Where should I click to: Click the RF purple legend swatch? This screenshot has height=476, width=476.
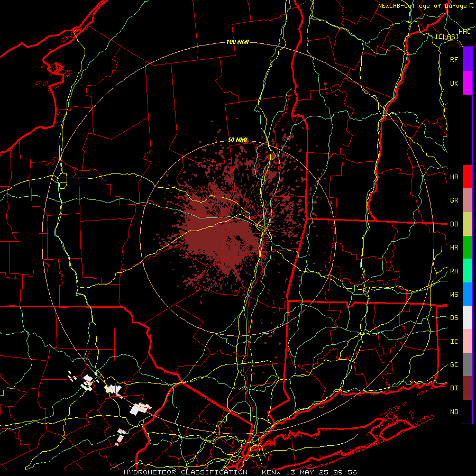pyautogui.click(x=467, y=59)
